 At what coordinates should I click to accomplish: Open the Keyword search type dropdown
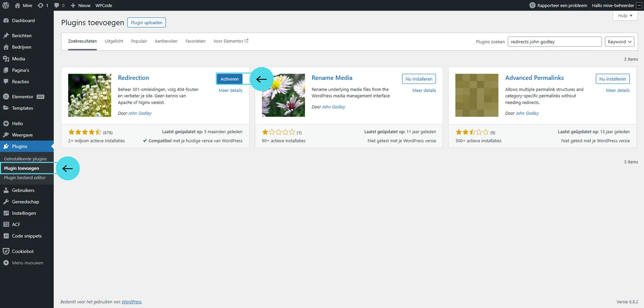(619, 42)
